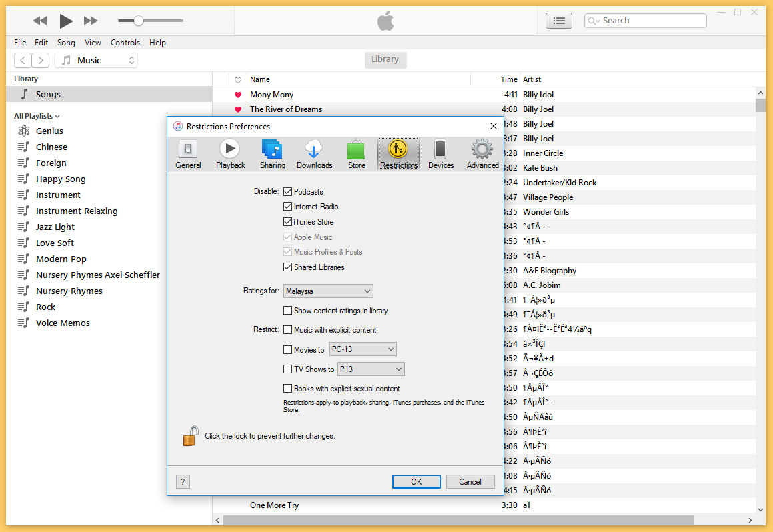
Task: Uncheck Disable Podcasts checkbox
Action: point(288,191)
